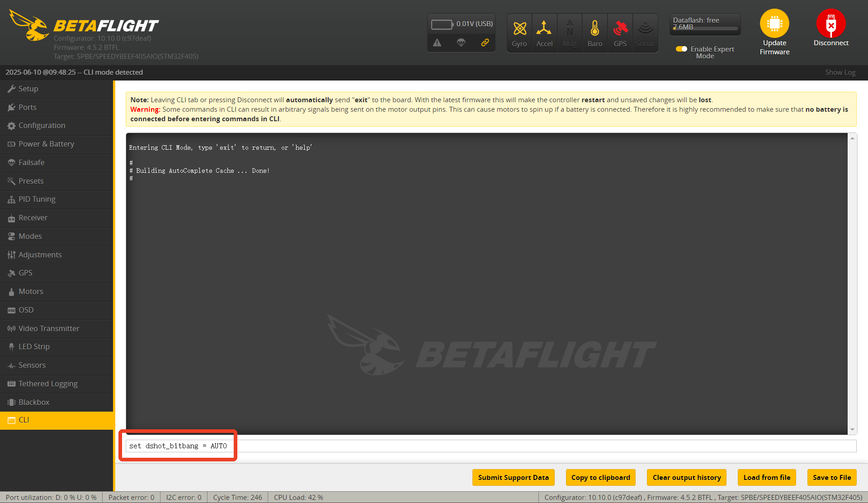This screenshot has width=868, height=503.
Task: Click the failsafe parachute status icon
Action: tap(461, 43)
